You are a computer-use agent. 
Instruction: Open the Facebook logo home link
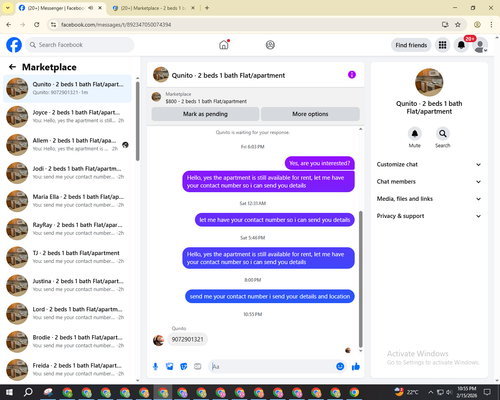click(14, 45)
